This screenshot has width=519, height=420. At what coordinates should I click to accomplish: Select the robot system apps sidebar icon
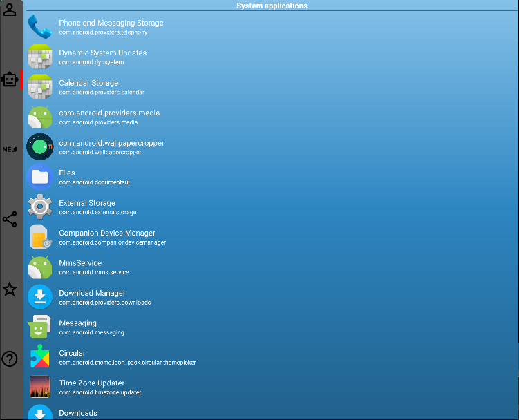pyautogui.click(x=10, y=79)
